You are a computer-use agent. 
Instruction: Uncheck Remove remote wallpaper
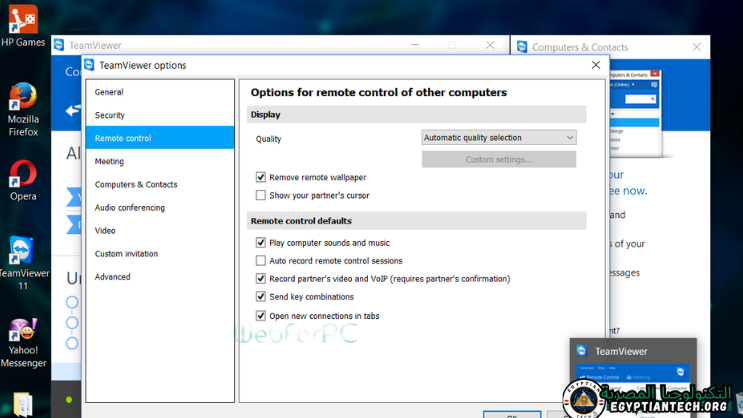(261, 177)
